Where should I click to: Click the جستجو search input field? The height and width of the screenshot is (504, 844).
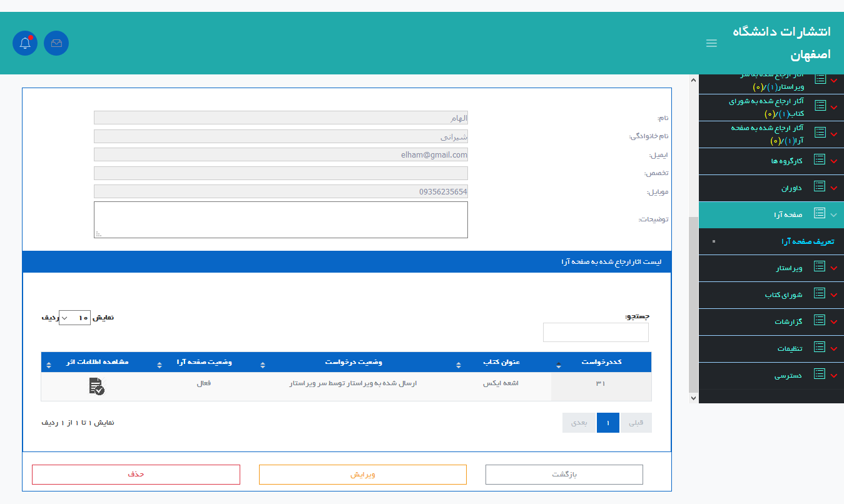tap(595, 333)
